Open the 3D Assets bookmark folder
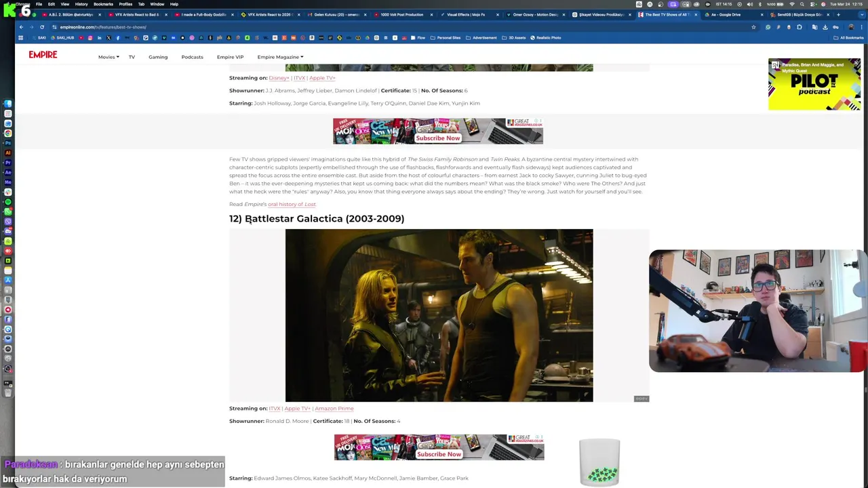The image size is (868, 488). click(x=514, y=38)
